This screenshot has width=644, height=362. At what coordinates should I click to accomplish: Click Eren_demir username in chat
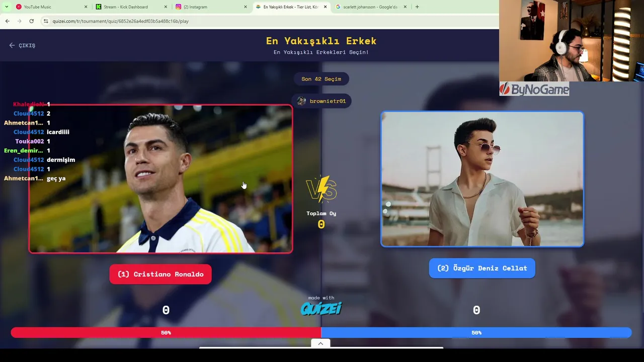click(24, 150)
